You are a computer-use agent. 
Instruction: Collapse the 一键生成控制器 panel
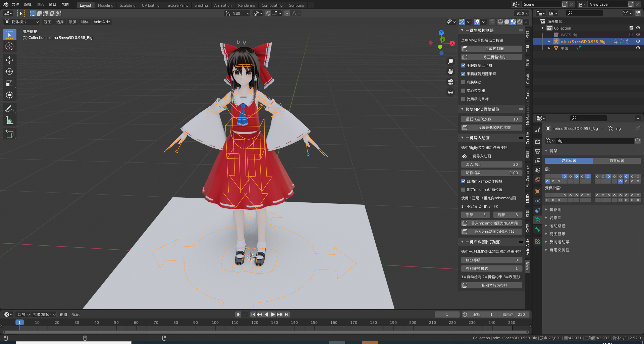(462, 30)
